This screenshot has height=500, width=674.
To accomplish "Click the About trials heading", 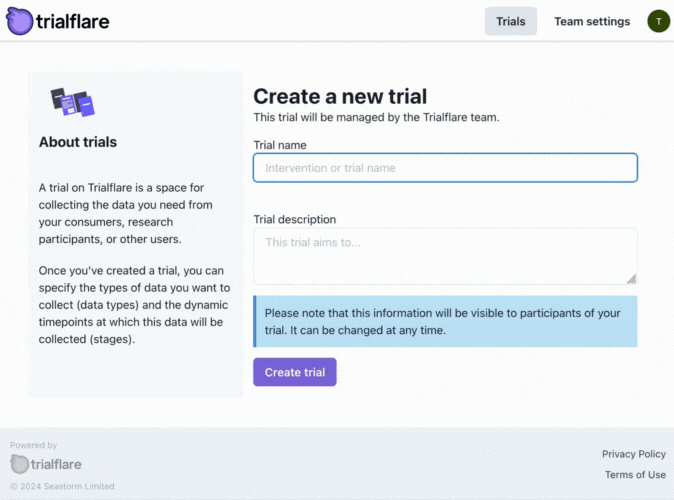I will pyautogui.click(x=78, y=142).
